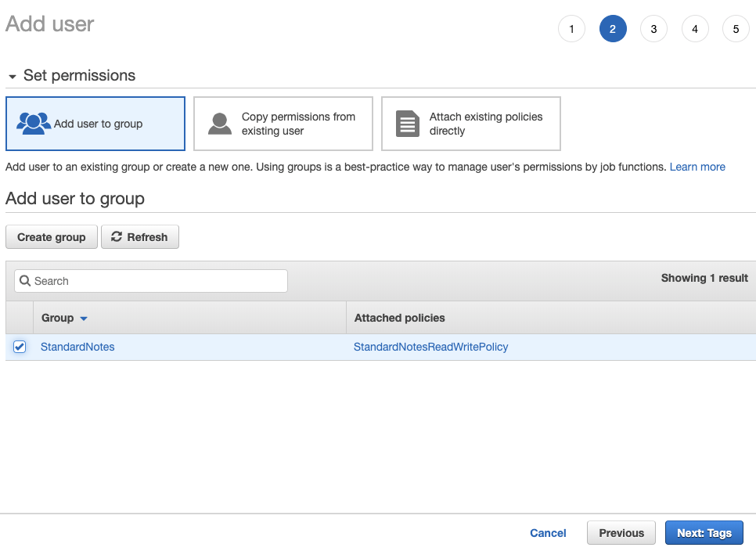
Task: Choose Attach existing policies directly option
Action: [x=471, y=124]
